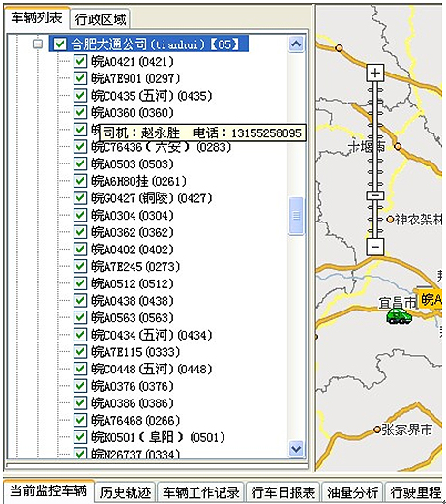Click the map zoom out minus button
446x504 pixels.
(x=375, y=247)
